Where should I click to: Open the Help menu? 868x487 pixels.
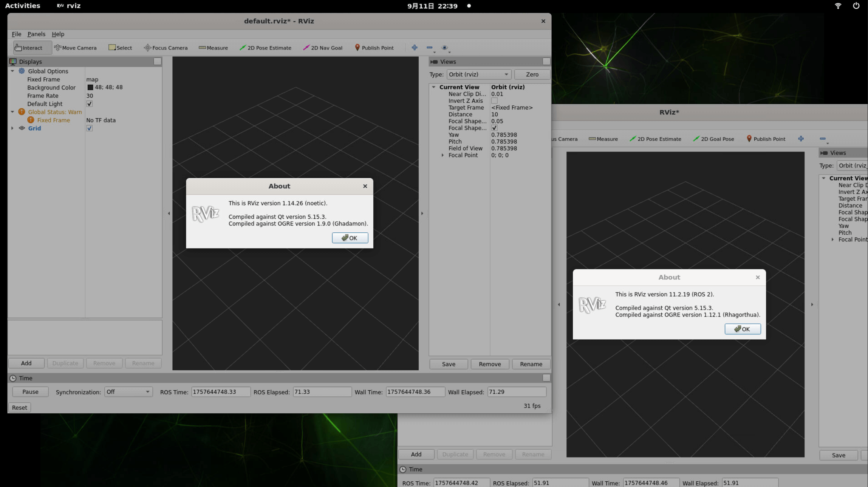pyautogui.click(x=58, y=34)
